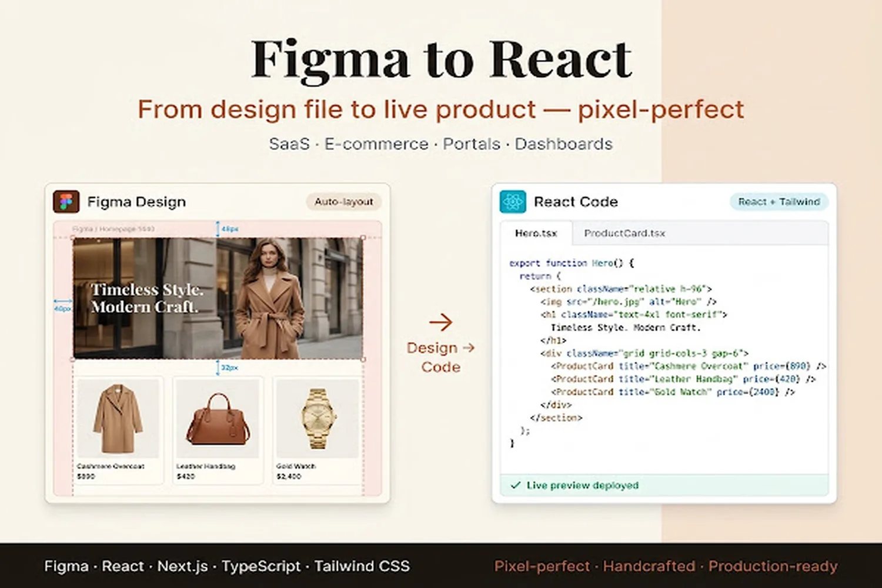This screenshot has width=882, height=588.
Task: Click the Cashmere Overcoat product image
Action: coord(118,419)
